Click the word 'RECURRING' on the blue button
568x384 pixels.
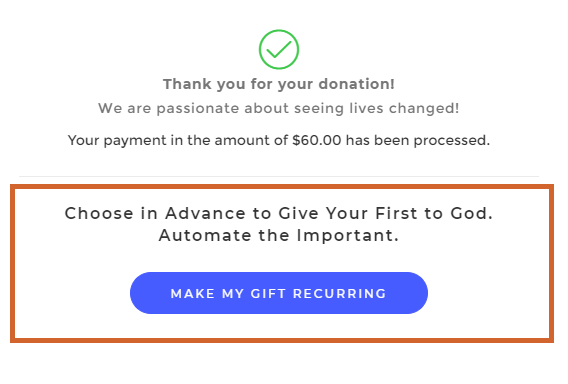point(339,293)
